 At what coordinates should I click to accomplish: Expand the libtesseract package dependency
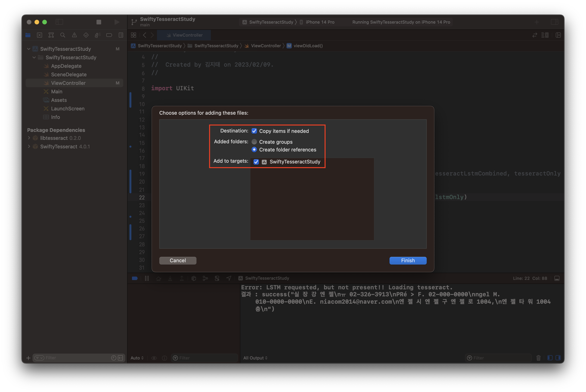point(29,138)
